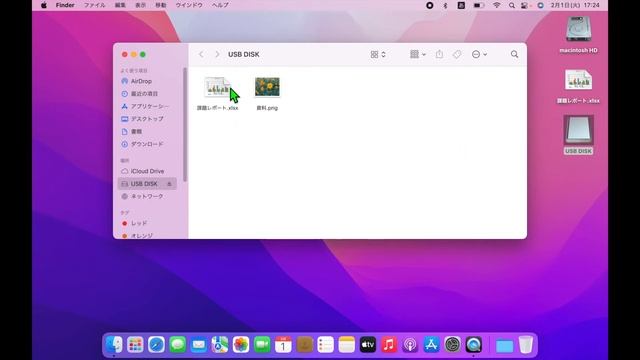Open App Store from the Dock
The height and width of the screenshot is (360, 640).
[431, 345]
